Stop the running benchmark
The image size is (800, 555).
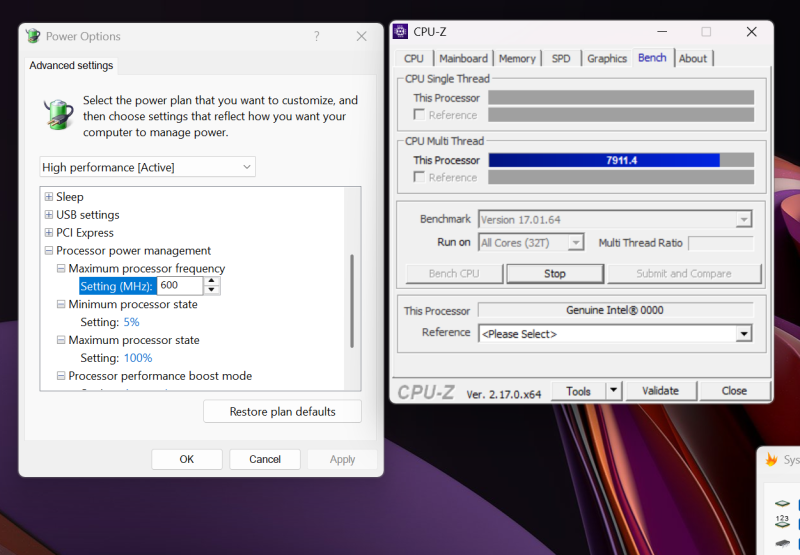pyautogui.click(x=555, y=274)
